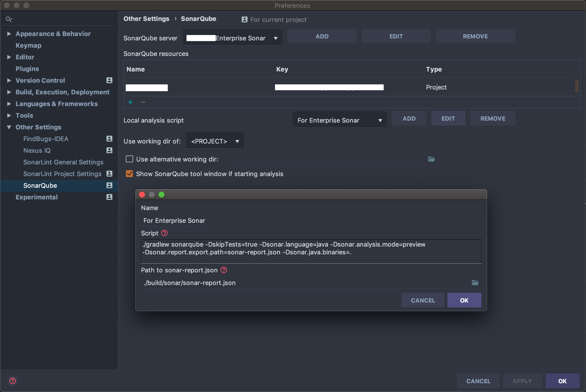Screen dimensions: 586x392
Task: Click the search icon in Preferences sidebar
Action: tap(9, 19)
